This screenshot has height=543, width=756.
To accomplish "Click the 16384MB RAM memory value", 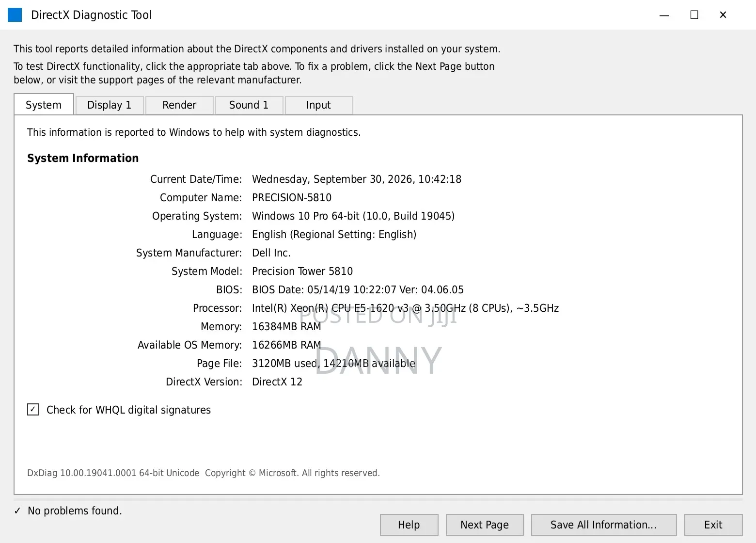I will [286, 327].
